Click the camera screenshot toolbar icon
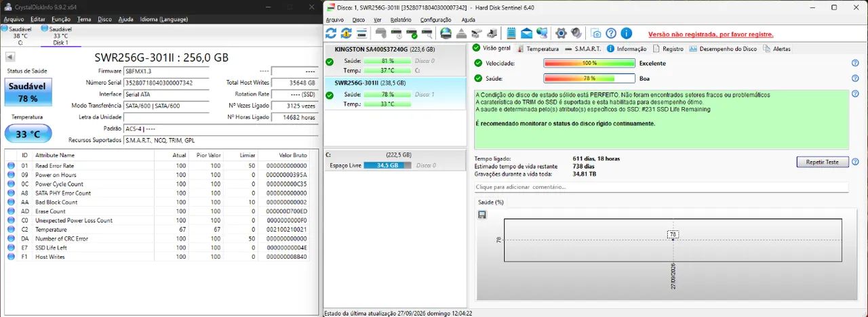This screenshot has width=868, height=317. pos(596,33)
